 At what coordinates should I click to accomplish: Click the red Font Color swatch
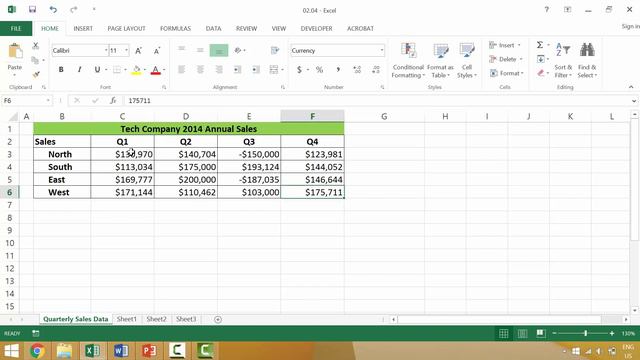pyautogui.click(x=155, y=70)
